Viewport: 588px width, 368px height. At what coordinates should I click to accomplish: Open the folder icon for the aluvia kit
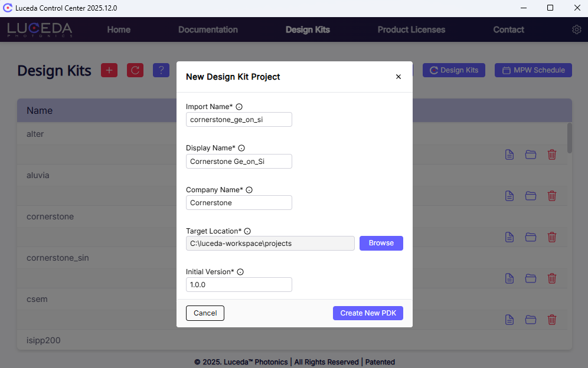tap(531, 196)
